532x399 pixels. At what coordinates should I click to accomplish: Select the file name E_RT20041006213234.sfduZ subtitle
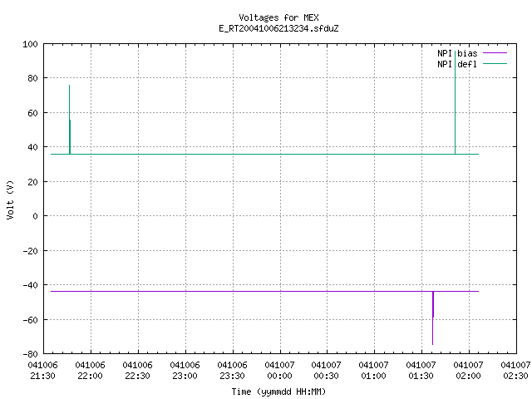278,28
